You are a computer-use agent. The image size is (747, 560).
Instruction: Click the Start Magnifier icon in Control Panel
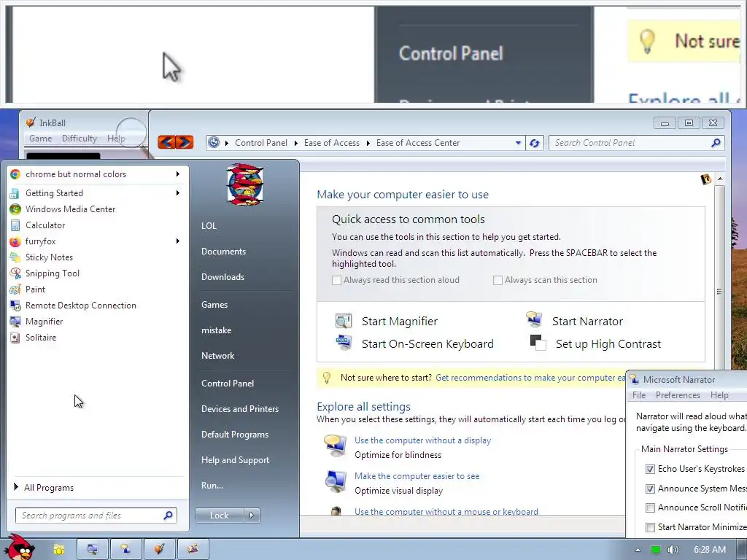(344, 322)
